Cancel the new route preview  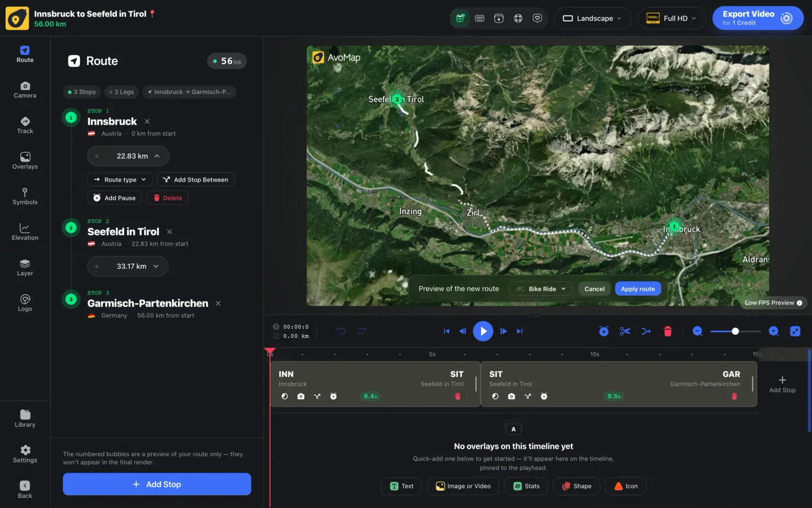(x=595, y=289)
